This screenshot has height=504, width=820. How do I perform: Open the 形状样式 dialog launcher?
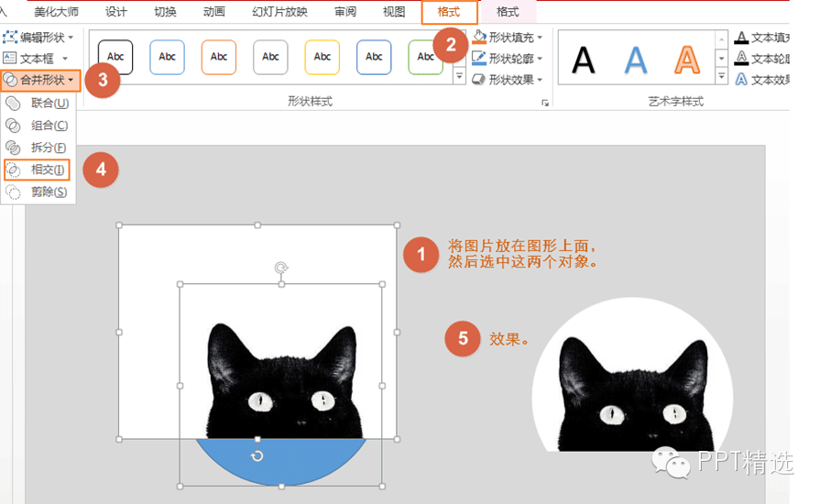click(x=545, y=103)
